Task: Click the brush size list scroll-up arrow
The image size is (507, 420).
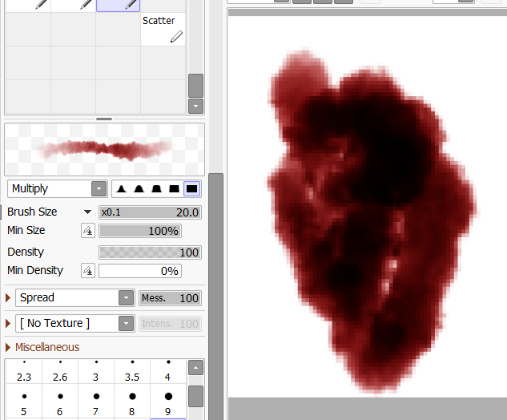Action: [195, 368]
